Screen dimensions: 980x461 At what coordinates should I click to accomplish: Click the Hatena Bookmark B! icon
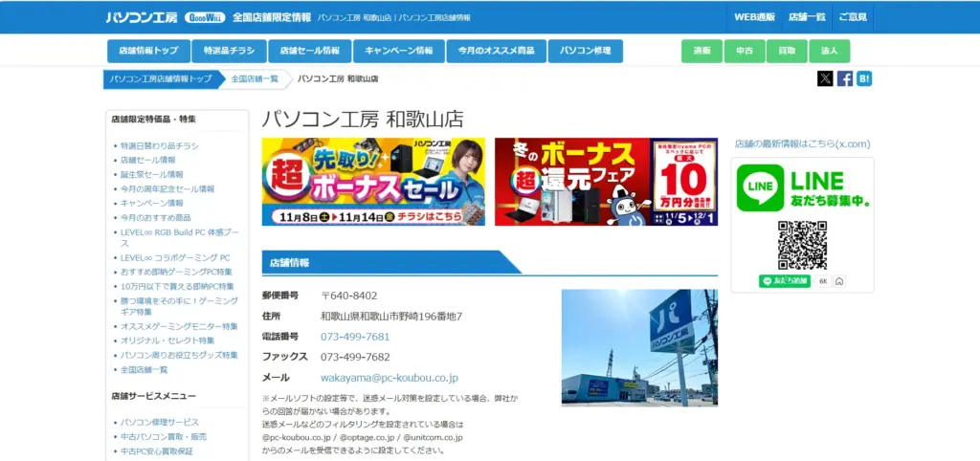[x=864, y=79]
